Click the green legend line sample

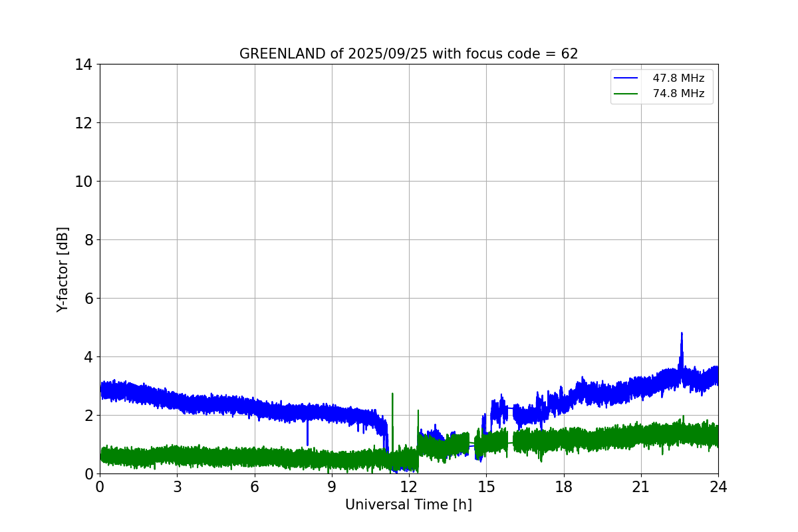tap(627, 94)
